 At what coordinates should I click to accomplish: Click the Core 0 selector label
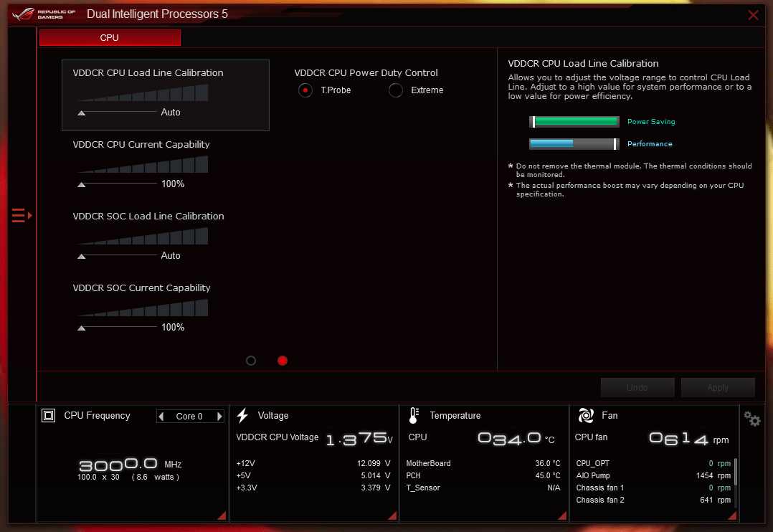pyautogui.click(x=189, y=416)
